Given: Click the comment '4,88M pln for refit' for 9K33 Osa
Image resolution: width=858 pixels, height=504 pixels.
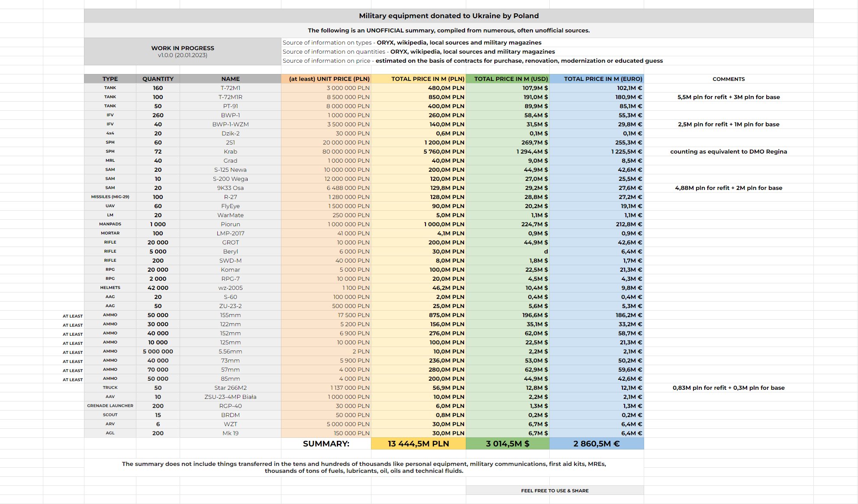Looking at the screenshot, I should tap(729, 188).
